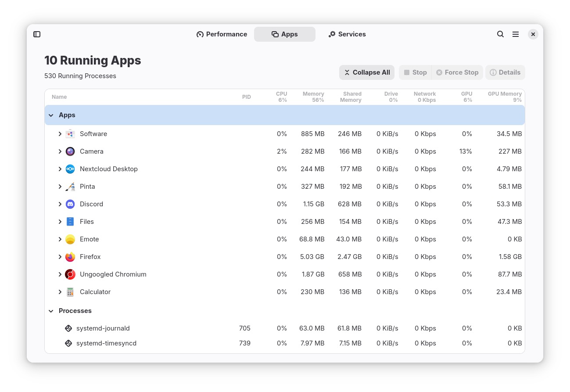Open the Services tab
This screenshot has height=392, width=570.
coord(347,34)
